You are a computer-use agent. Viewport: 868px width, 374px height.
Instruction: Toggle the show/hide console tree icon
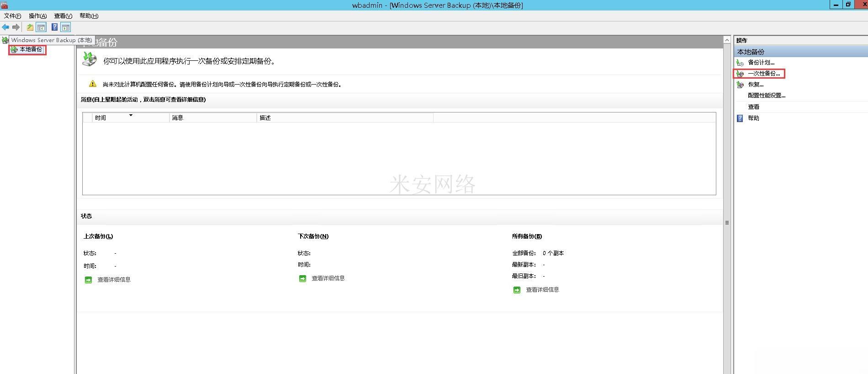pos(41,27)
